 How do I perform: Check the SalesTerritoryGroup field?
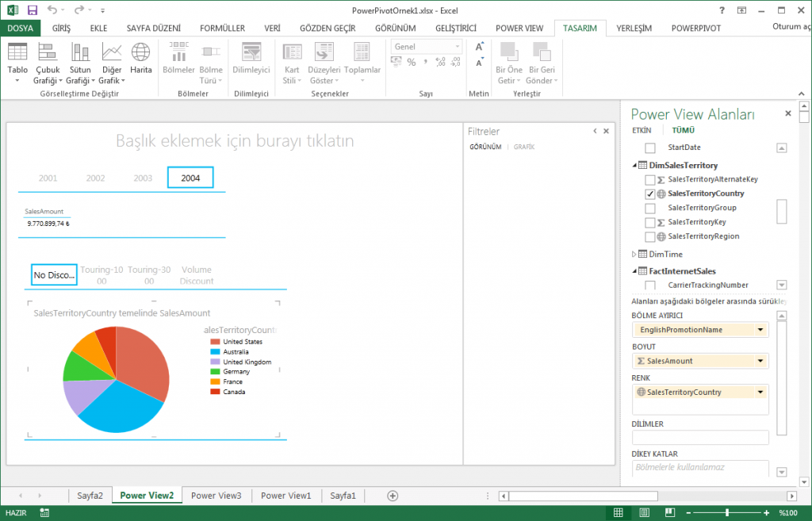tap(650, 209)
